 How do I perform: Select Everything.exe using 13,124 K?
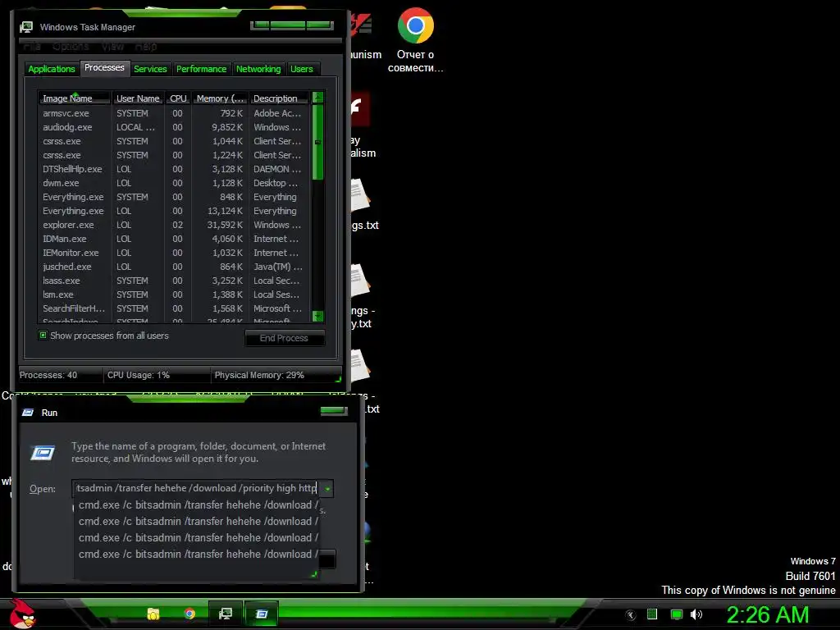[174, 211]
